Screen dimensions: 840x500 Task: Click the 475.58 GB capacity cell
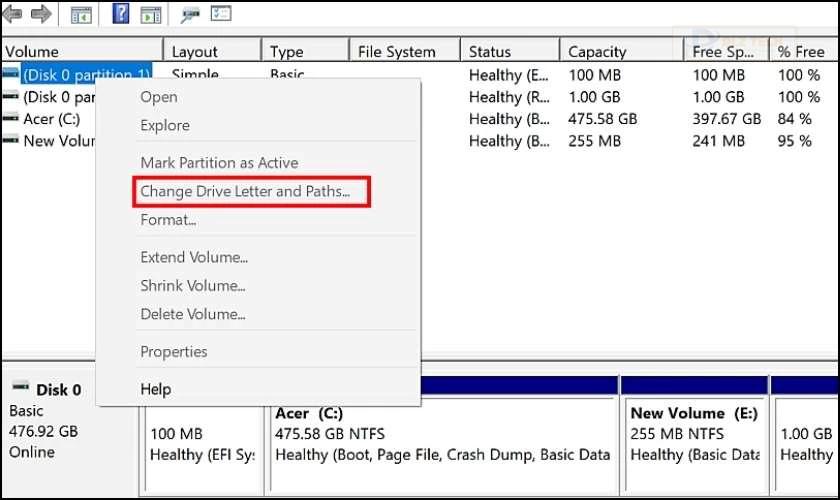tap(603, 119)
